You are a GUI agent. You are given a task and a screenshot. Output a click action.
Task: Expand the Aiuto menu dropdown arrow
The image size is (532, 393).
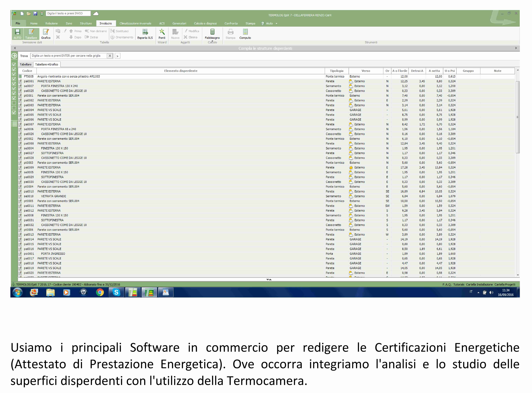[276, 24]
